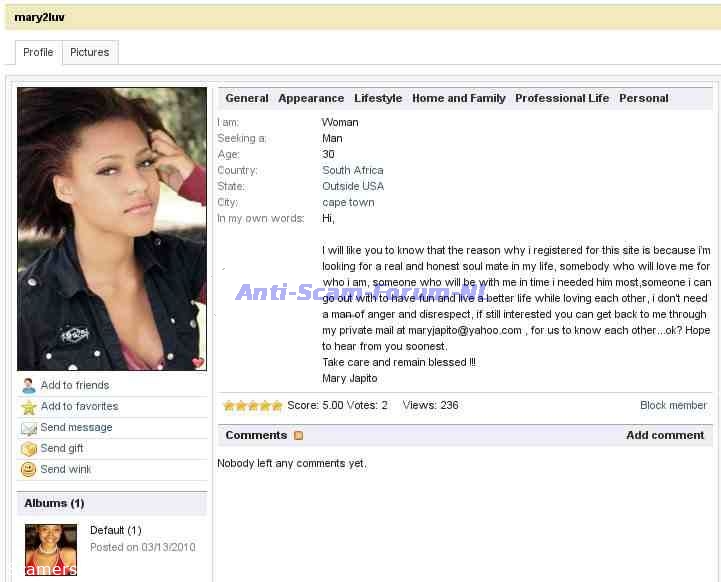View the Professional Life section
Viewport: 721px width, 582px height.
[x=562, y=98]
